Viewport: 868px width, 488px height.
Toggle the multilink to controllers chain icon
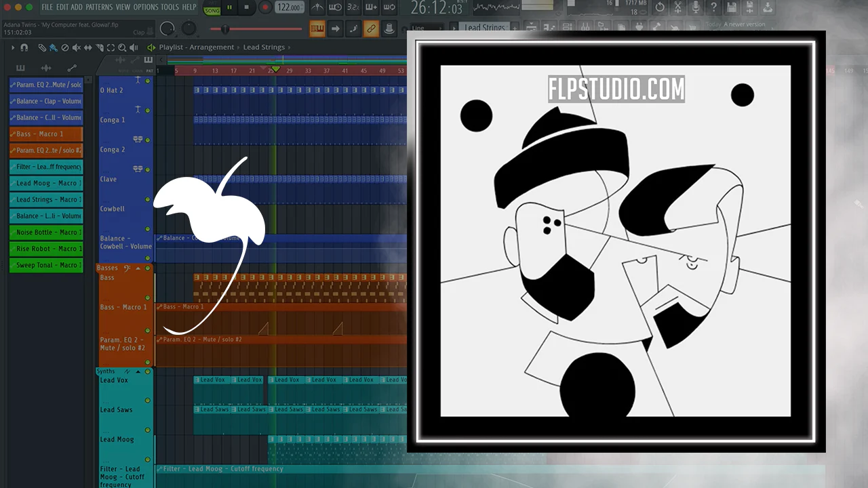(x=371, y=29)
